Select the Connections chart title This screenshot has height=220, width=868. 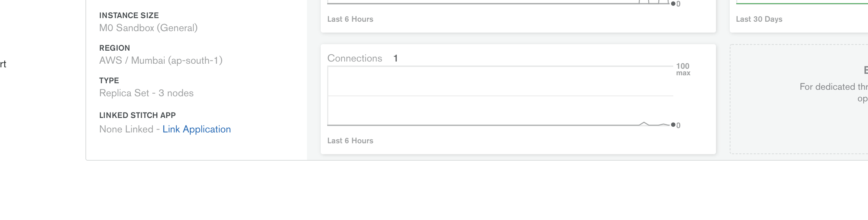(x=355, y=58)
